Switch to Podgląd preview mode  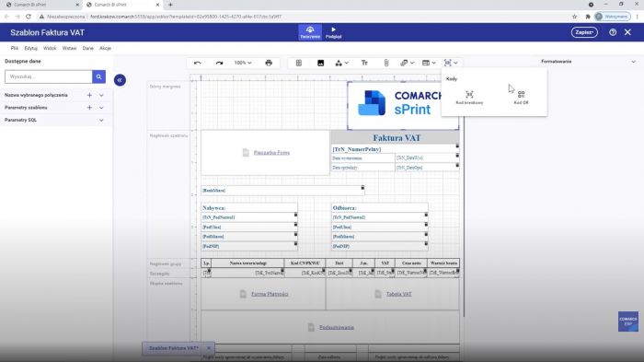(333, 32)
